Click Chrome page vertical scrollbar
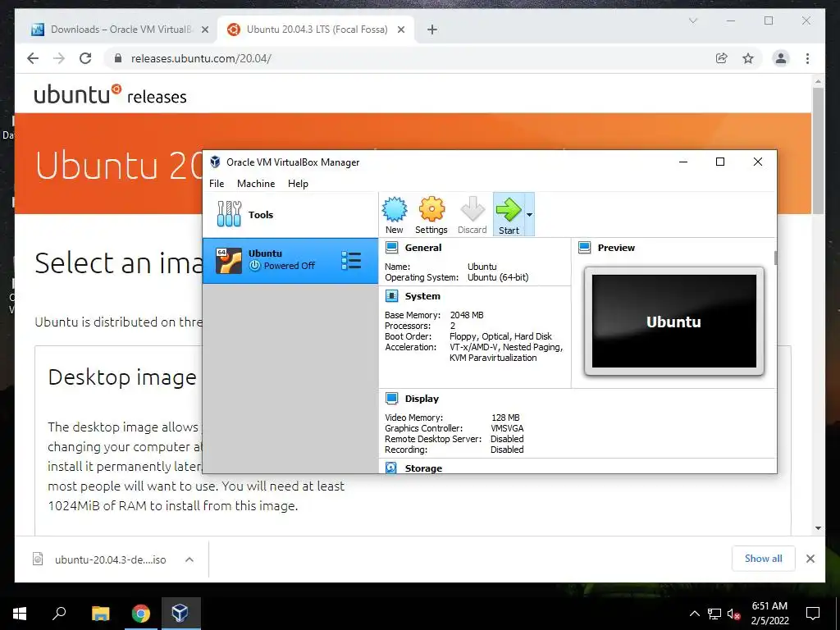 click(818, 150)
